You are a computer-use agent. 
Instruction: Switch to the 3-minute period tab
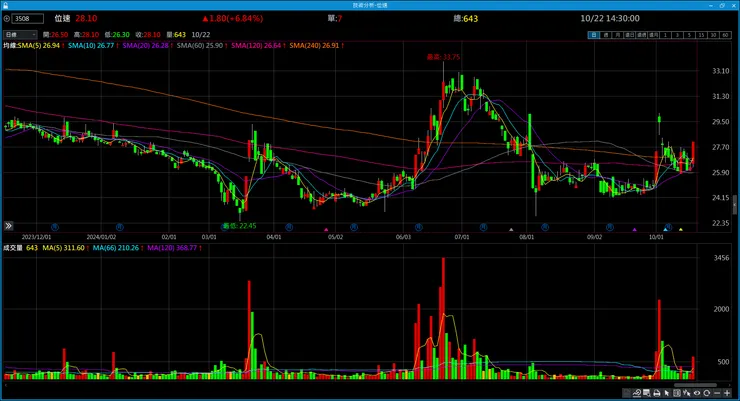tap(677, 35)
